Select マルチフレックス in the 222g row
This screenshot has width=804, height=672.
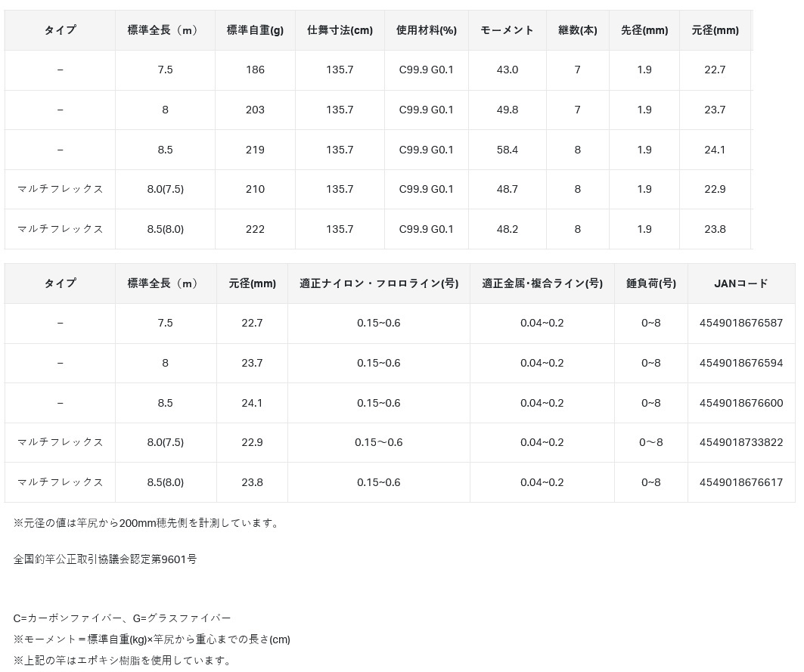coord(60,229)
